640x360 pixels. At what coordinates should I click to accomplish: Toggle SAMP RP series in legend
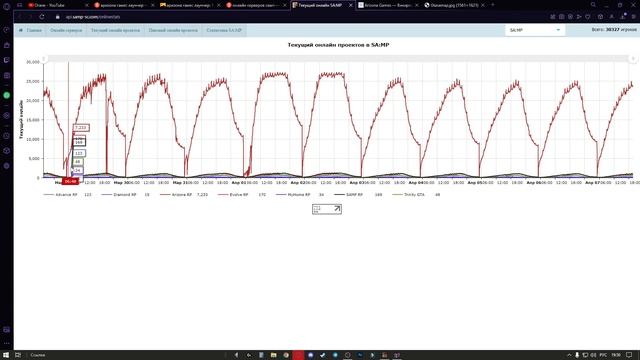[358, 195]
